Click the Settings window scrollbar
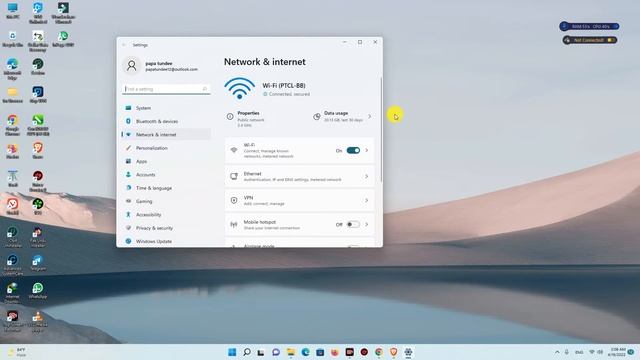Screen dimensions: 640x360 (x=381, y=129)
